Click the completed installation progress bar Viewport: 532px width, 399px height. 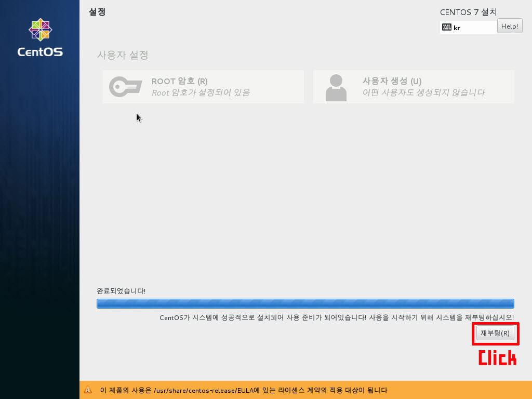coord(305,303)
